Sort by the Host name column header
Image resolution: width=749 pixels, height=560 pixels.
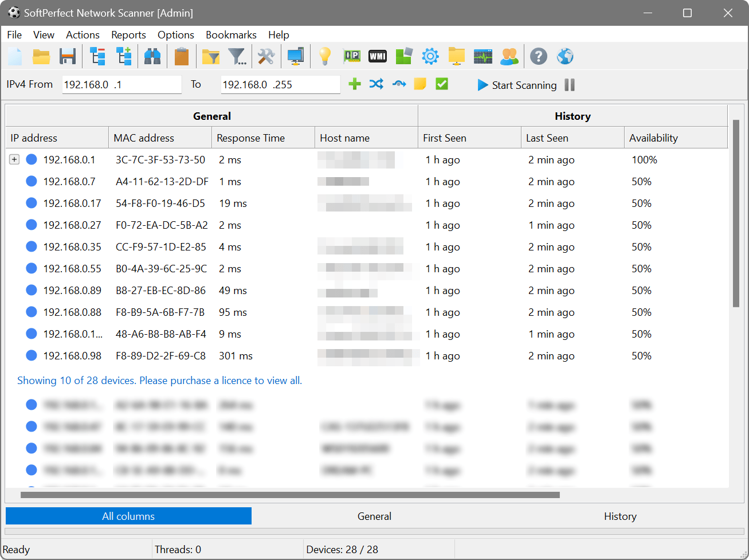pos(367,138)
